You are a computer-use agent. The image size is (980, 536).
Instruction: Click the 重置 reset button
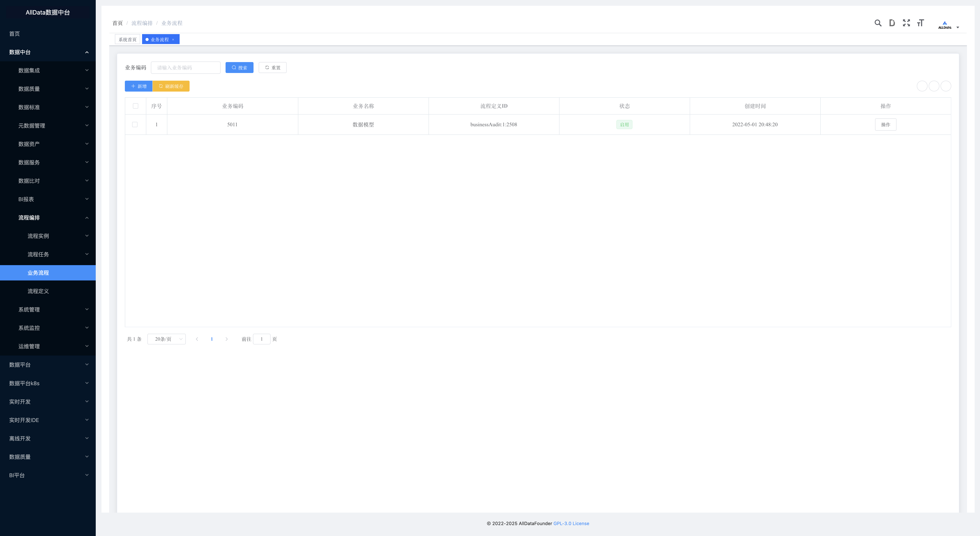(x=272, y=67)
